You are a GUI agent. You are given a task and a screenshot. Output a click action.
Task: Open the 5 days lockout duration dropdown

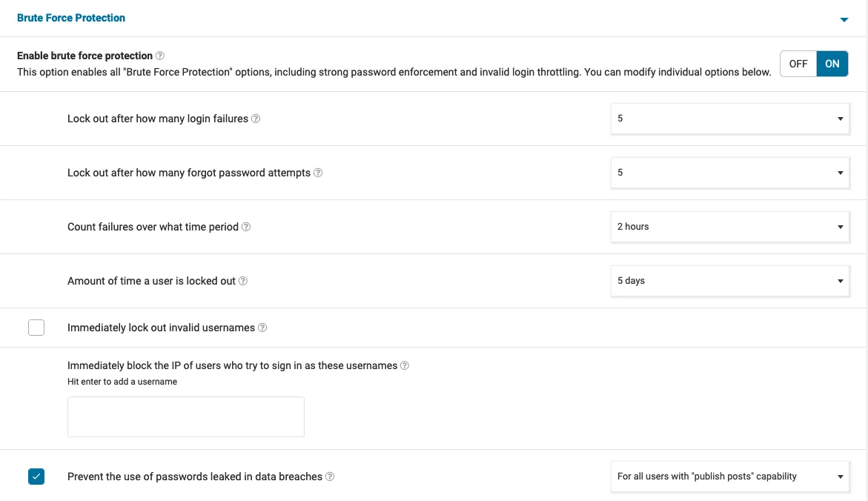[730, 281]
